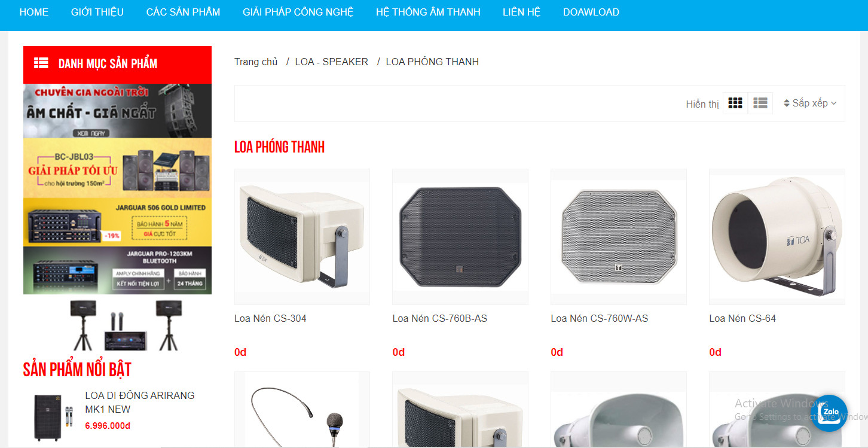Click the LOA - SPEAKER breadcrumb
Viewport: 868px width, 448px height.
point(332,62)
